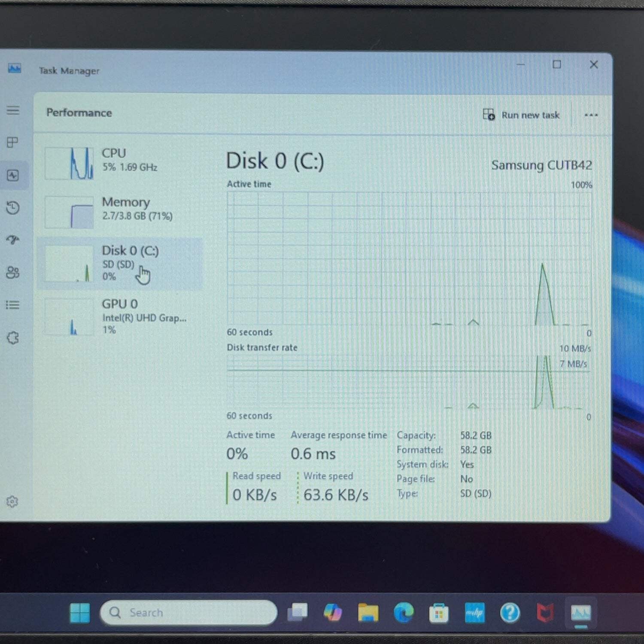The width and height of the screenshot is (644, 644).
Task: Open McAfee from the taskbar
Action: tap(545, 613)
